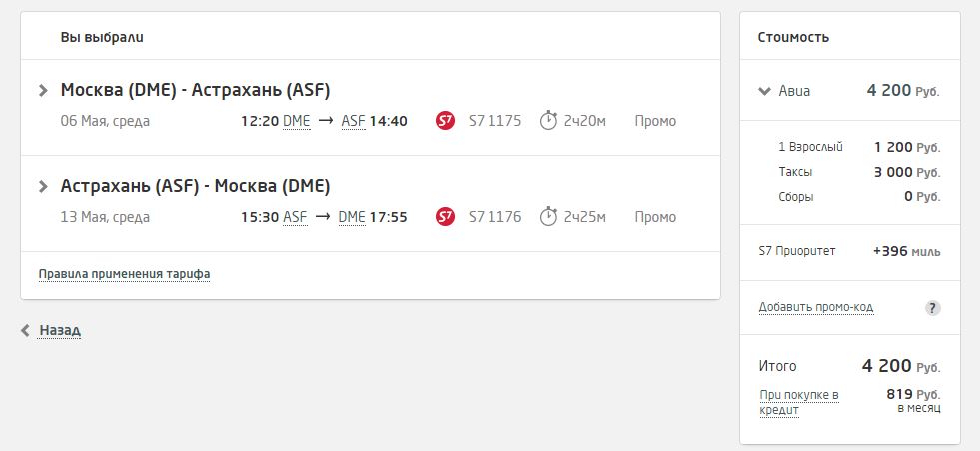
Task: Expand Москва (DME) - Астрахань (ASF) flight details
Action: pos(43,91)
